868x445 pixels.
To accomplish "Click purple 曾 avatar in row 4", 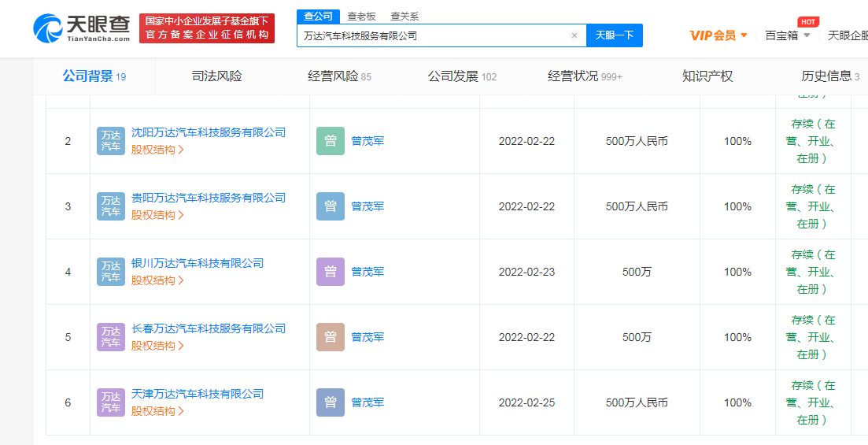I will coord(331,272).
